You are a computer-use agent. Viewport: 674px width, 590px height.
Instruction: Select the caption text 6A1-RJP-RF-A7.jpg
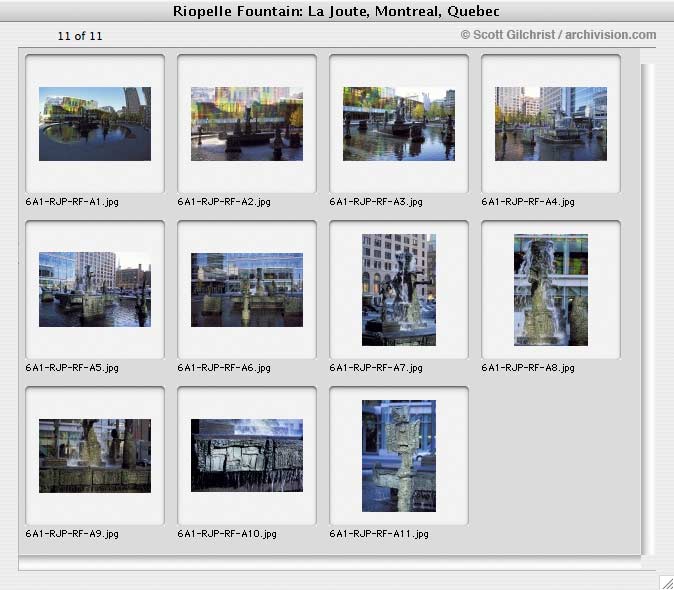[376, 368]
